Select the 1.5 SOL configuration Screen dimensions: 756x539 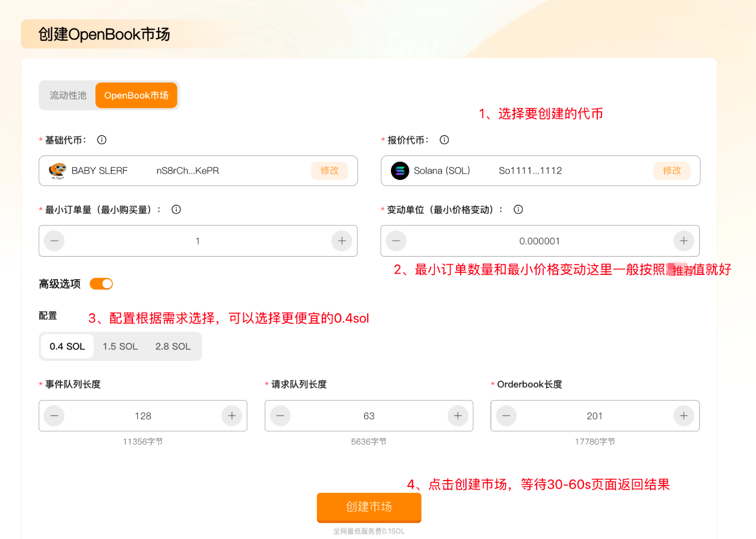tap(121, 347)
